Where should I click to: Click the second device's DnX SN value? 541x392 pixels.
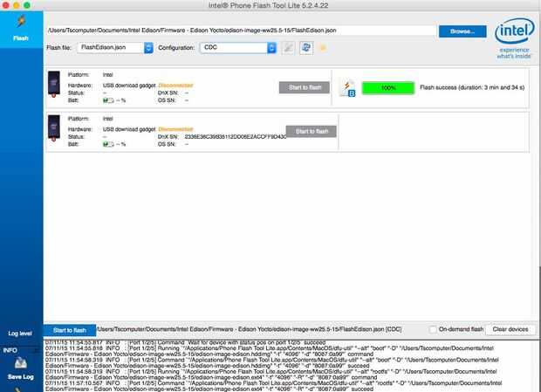coord(236,137)
